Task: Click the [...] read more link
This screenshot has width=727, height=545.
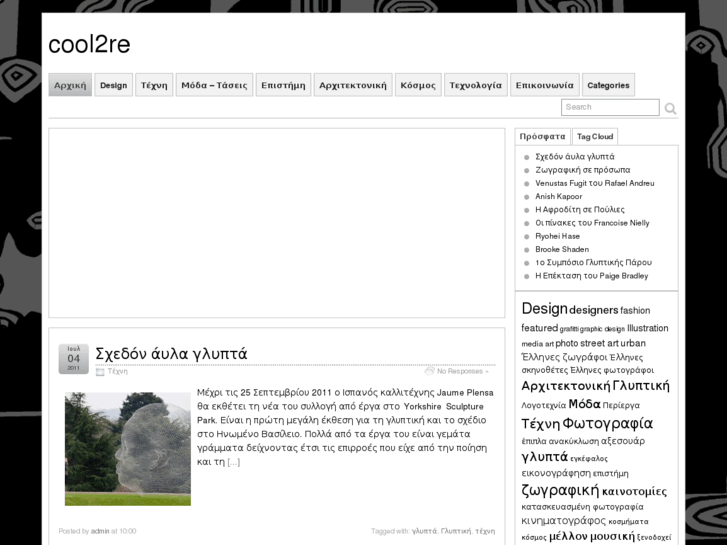Action: [x=234, y=462]
